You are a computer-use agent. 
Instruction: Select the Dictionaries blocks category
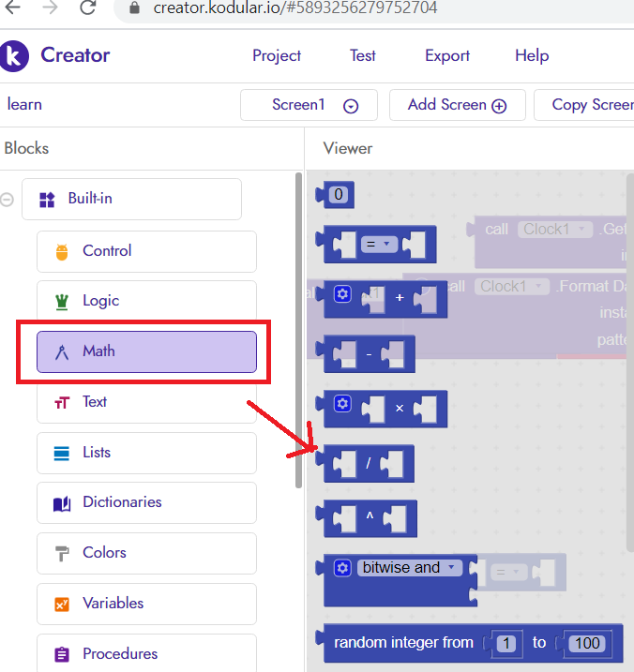[x=146, y=503]
